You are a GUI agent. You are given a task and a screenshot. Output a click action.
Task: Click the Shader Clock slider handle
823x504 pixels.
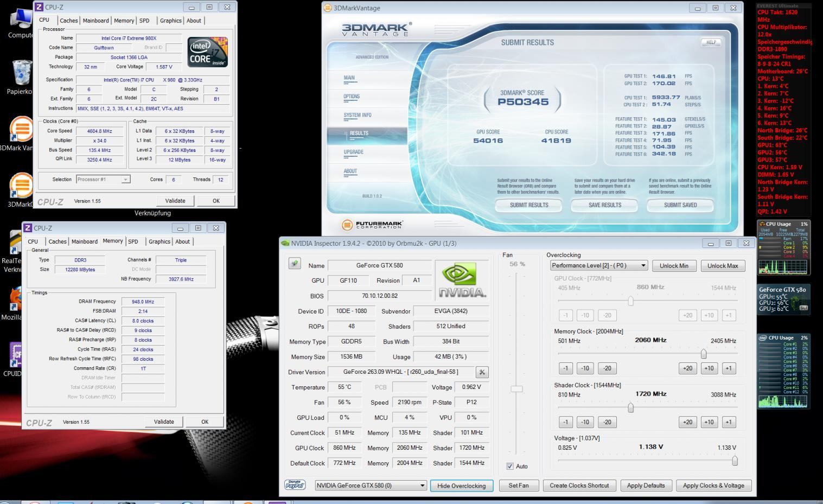[x=630, y=407]
